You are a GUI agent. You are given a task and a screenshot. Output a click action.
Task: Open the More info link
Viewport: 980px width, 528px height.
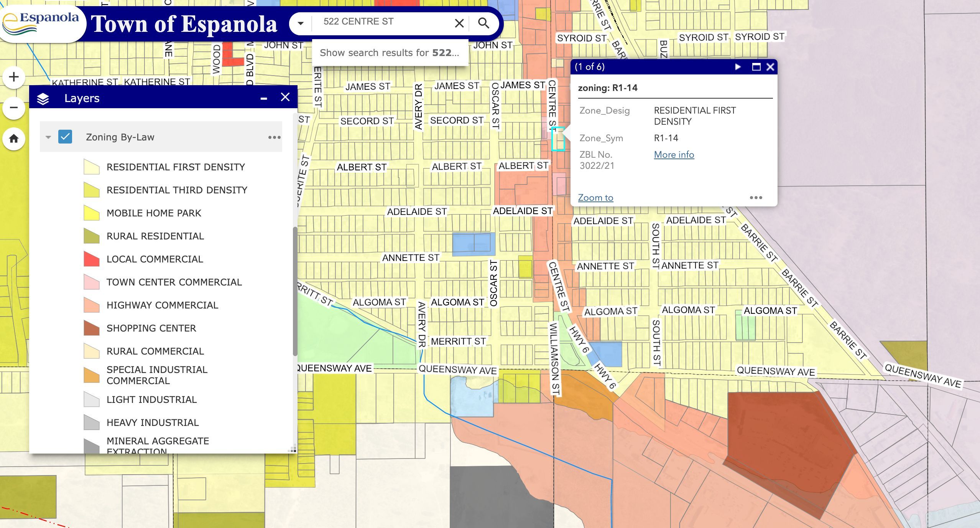point(674,155)
